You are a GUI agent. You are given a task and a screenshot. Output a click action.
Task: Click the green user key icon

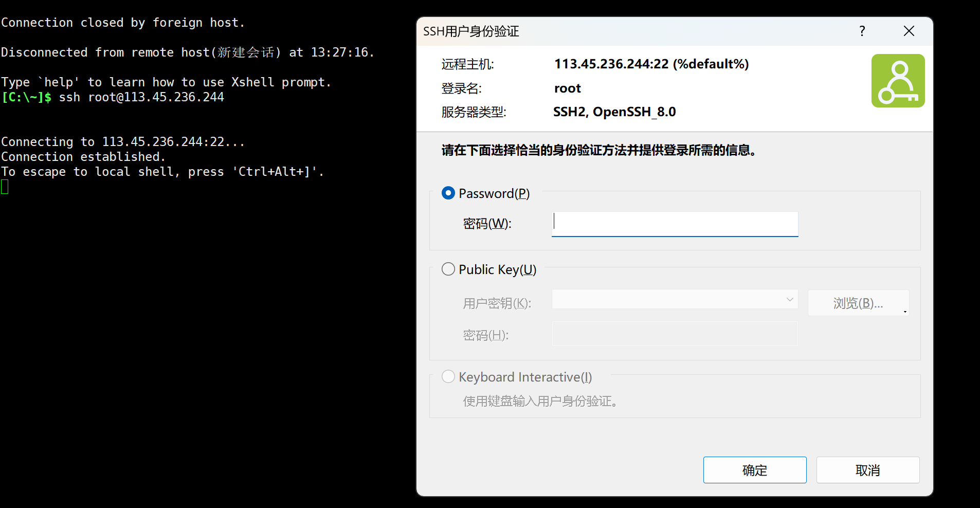[x=898, y=81]
